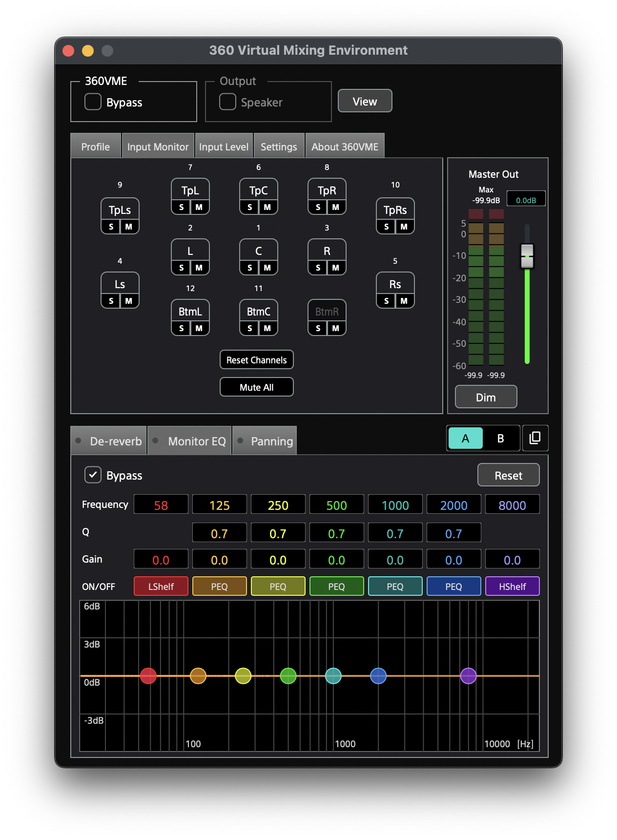This screenshot has height=840, width=617.
Task: Click the purple HShelf EQ node on graph
Action: coord(468,676)
